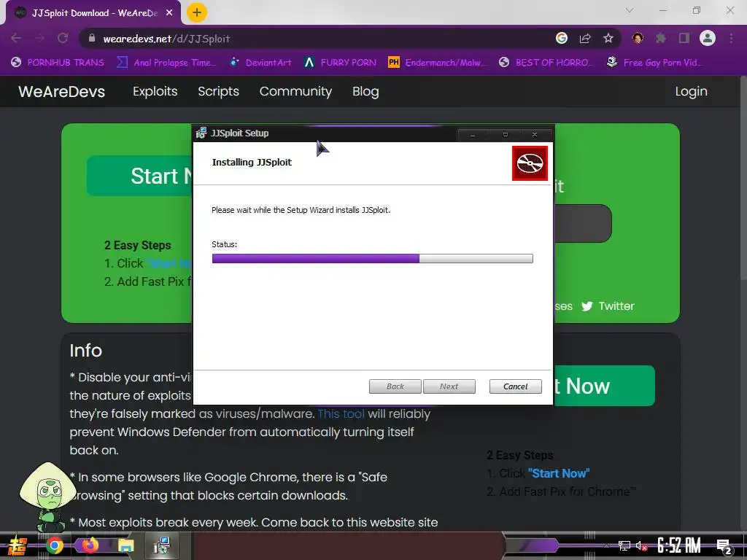
Task: Share this page using the share icon
Action: 585,38
